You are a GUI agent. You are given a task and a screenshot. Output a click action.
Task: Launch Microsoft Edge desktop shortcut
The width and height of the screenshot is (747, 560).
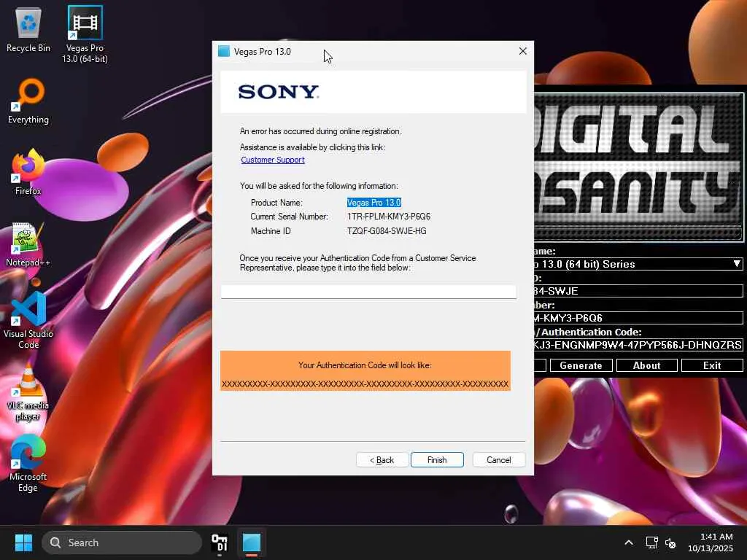click(x=28, y=463)
